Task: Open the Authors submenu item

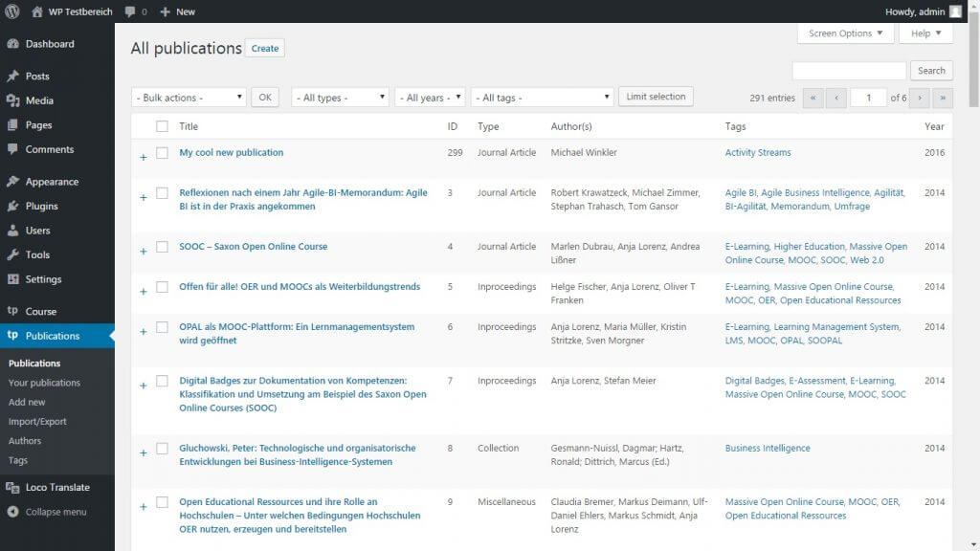Action: pos(25,441)
